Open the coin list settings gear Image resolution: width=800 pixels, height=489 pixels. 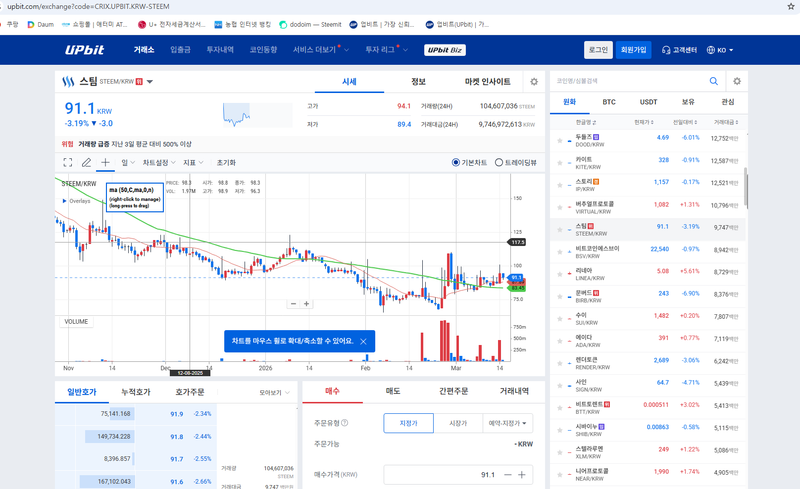pyautogui.click(x=737, y=81)
